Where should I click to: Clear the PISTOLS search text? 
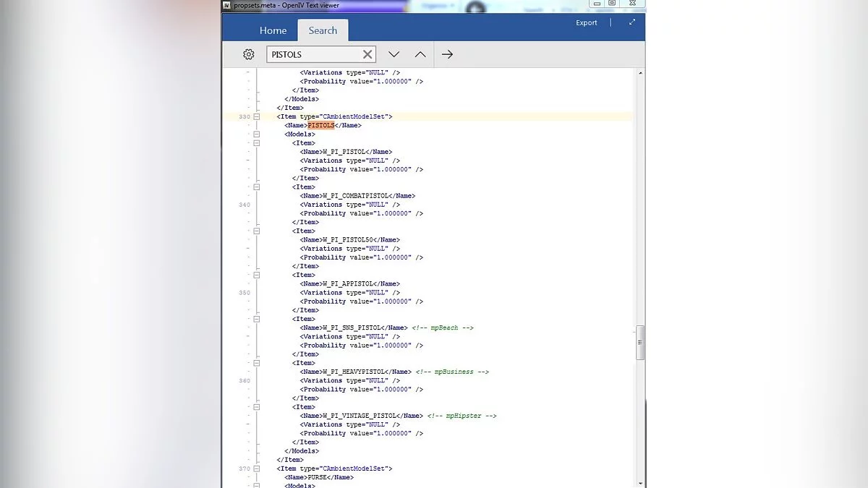pyautogui.click(x=367, y=54)
